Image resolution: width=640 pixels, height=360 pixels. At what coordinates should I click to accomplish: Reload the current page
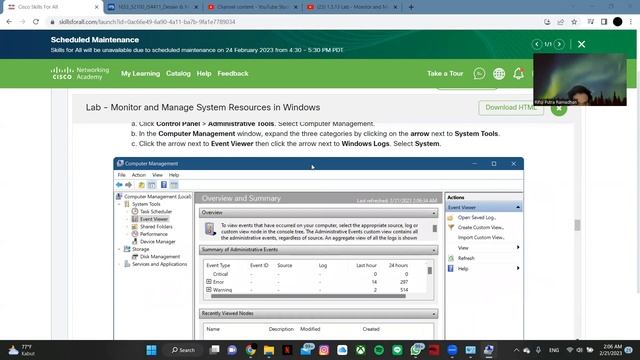tap(36, 22)
